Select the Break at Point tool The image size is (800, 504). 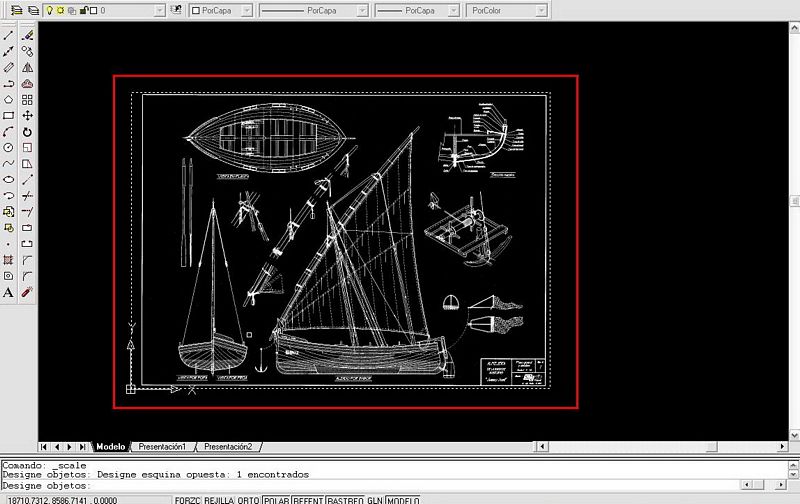click(x=27, y=228)
